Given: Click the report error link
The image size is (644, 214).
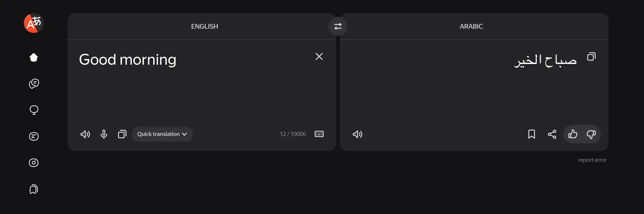Looking at the screenshot, I should (x=592, y=160).
